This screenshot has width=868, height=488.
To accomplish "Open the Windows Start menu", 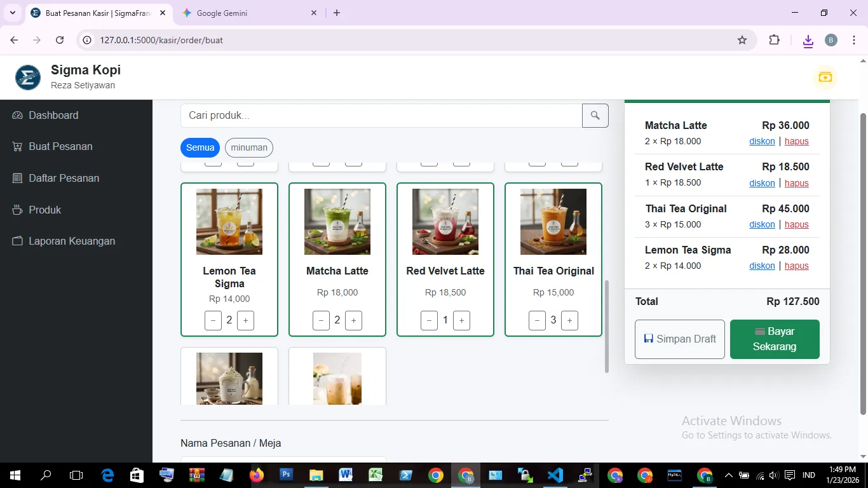I will [15, 475].
